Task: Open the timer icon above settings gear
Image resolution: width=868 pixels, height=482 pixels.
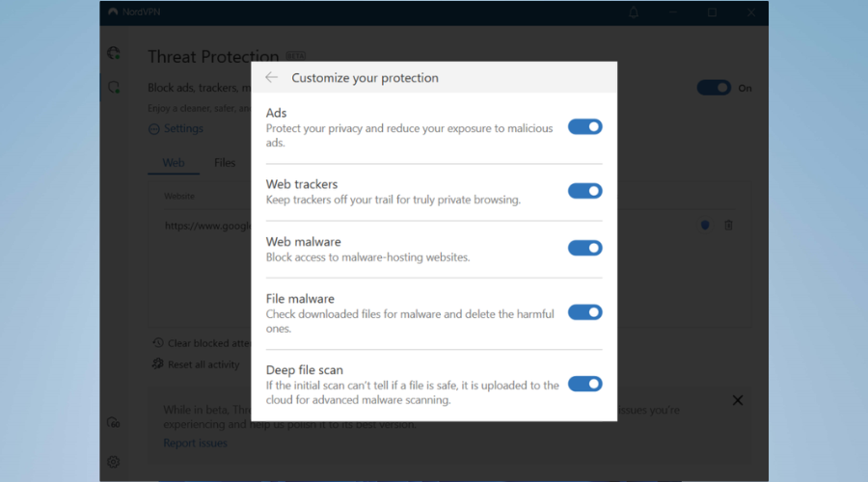Action: point(114,422)
